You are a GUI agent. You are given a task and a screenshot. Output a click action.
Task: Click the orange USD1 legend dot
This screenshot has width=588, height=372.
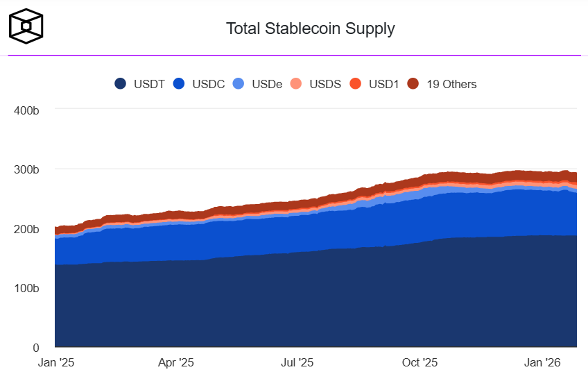[355, 84]
